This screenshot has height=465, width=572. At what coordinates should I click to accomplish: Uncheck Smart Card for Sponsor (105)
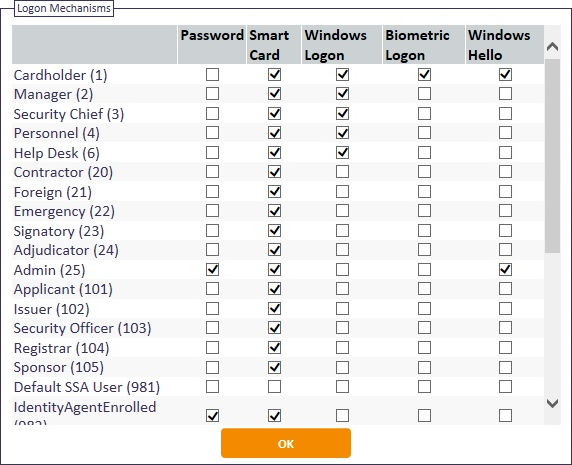pos(274,367)
